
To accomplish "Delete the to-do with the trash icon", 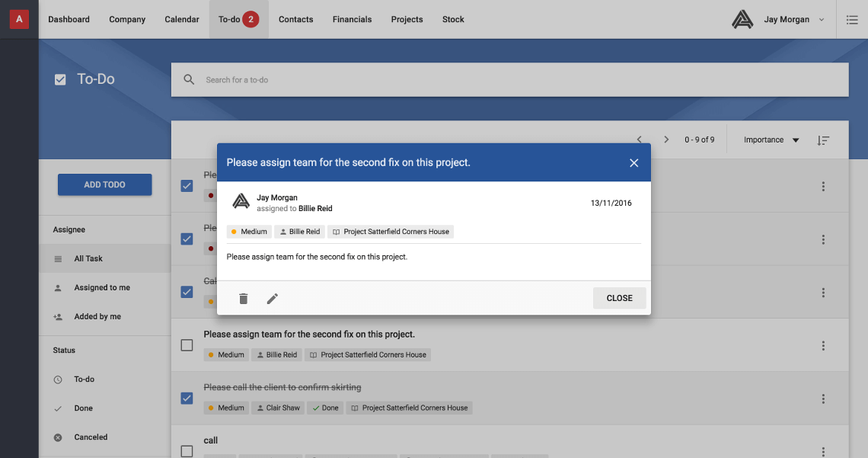I will [x=244, y=299].
